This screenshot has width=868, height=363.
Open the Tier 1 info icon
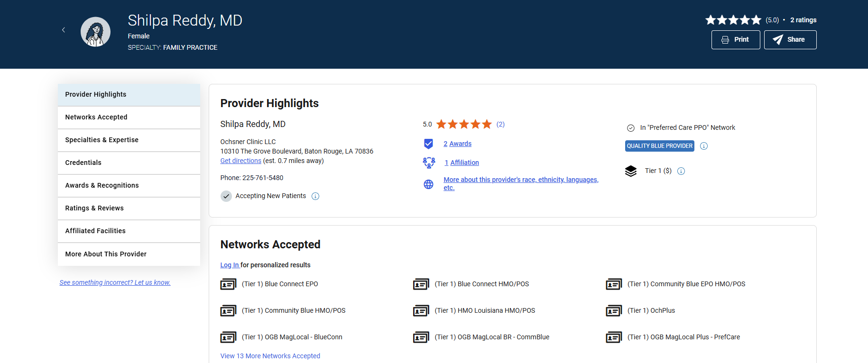[681, 171]
